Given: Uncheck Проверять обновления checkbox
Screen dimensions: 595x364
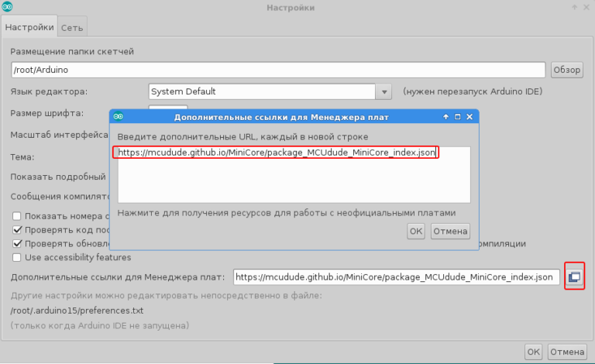Looking at the screenshot, I should click(x=17, y=243).
